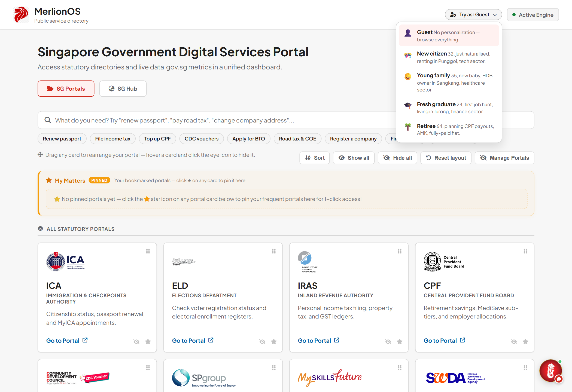Click the ALL STATUTORY PORTALS heading
The height and width of the screenshot is (392, 572).
point(80,229)
